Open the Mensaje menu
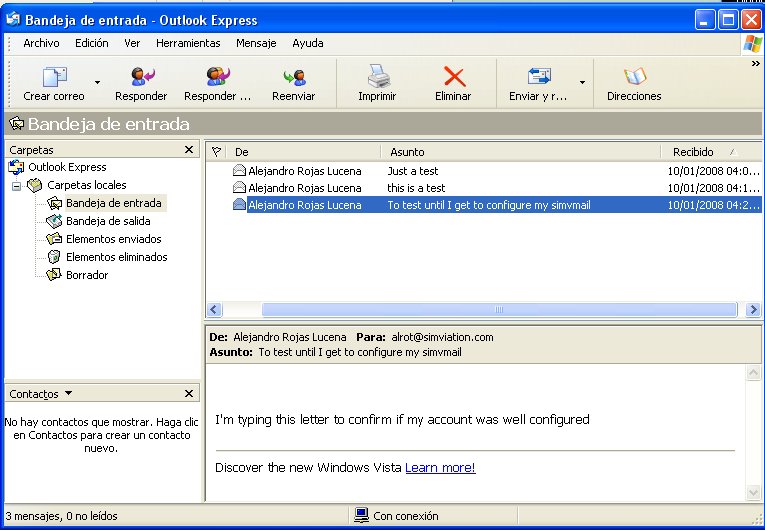The width and height of the screenshot is (765, 530). [256, 43]
